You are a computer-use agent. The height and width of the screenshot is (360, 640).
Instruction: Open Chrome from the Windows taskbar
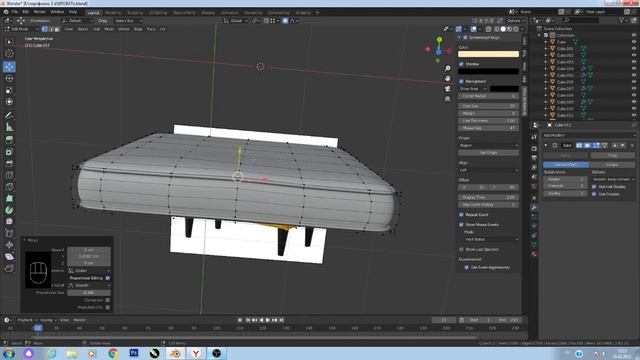113,353
